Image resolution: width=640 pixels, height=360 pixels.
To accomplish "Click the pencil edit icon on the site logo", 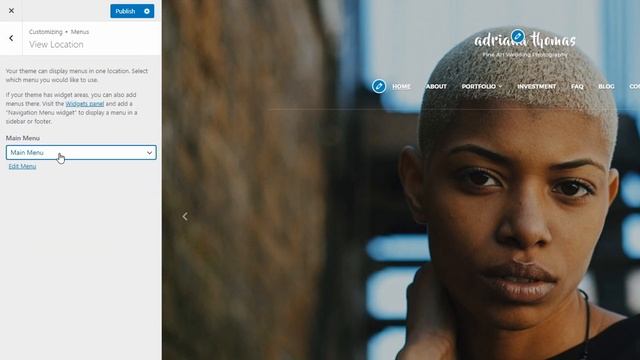I will pos(518,36).
